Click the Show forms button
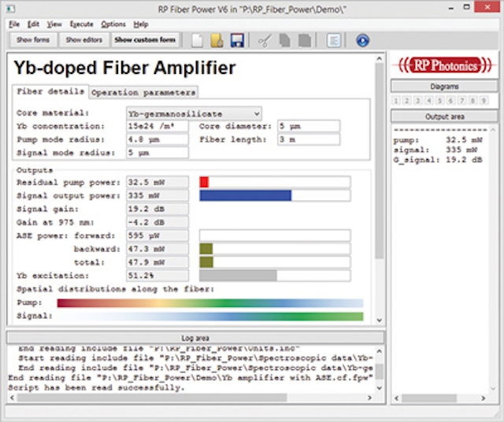 click(x=33, y=40)
